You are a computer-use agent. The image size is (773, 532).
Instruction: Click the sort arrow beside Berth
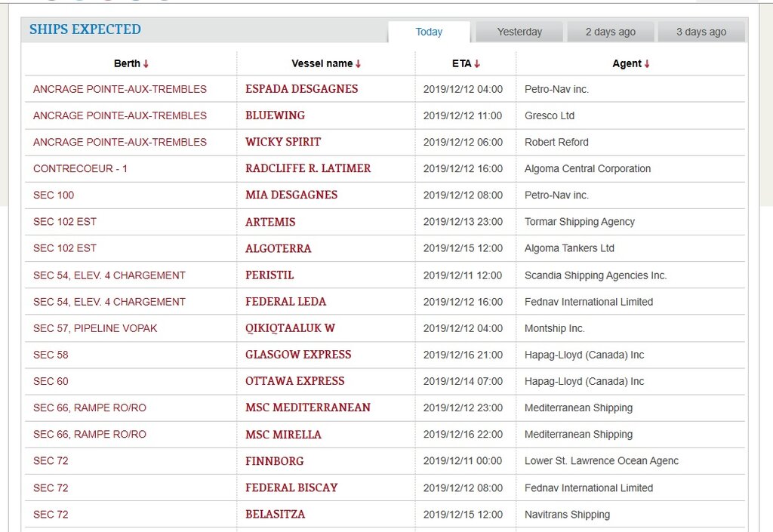pyautogui.click(x=146, y=64)
